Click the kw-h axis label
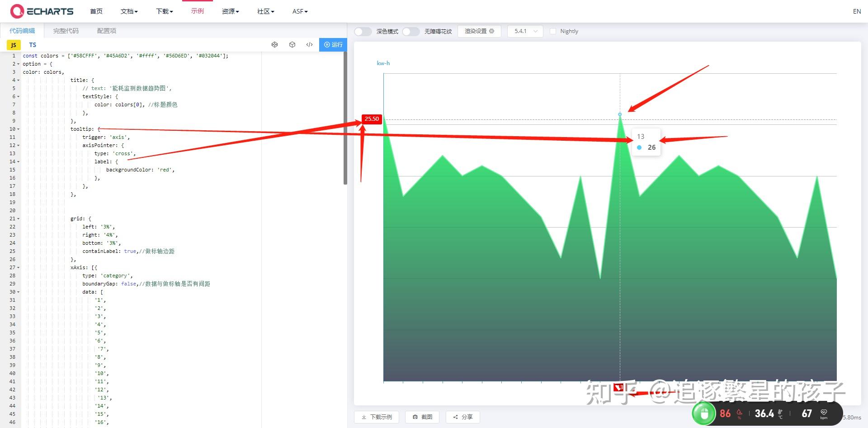Viewport: 868px width, 428px height. [383, 63]
